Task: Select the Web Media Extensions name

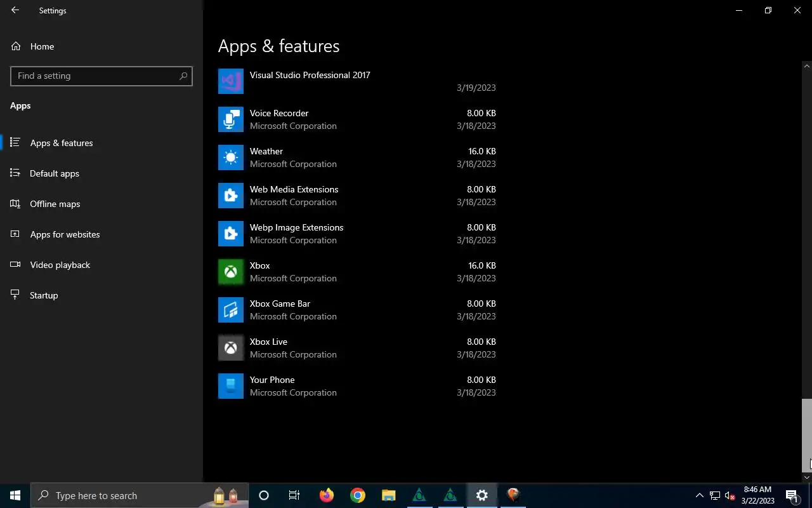Action: pyautogui.click(x=294, y=189)
